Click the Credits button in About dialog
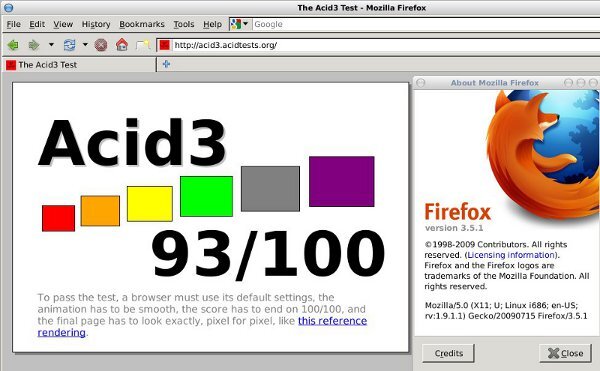The width and height of the screenshot is (600, 371). pyautogui.click(x=448, y=353)
